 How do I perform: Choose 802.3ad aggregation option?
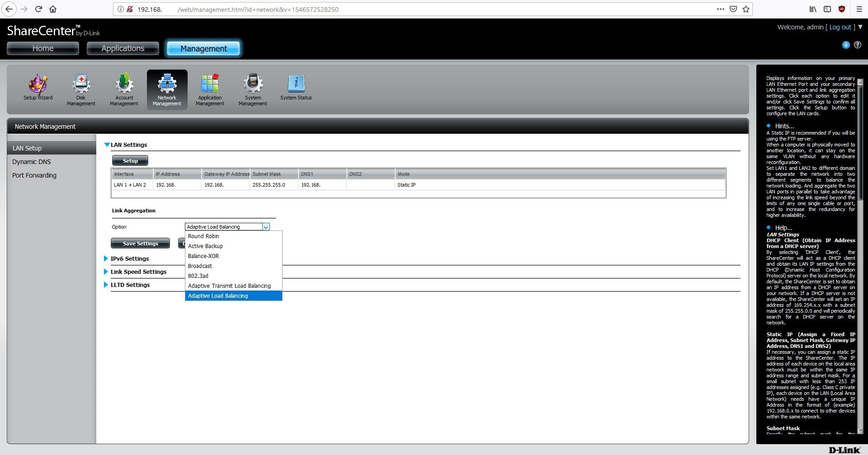tap(198, 276)
